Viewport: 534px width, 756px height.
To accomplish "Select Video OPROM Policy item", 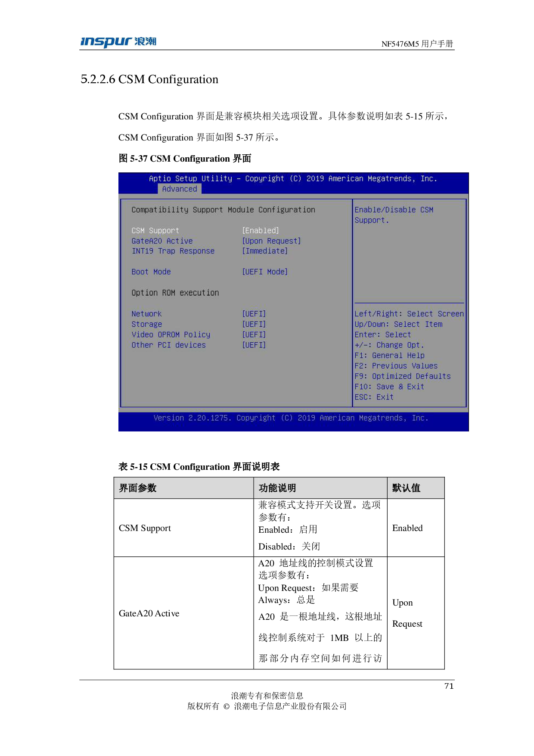I will (x=171, y=334).
